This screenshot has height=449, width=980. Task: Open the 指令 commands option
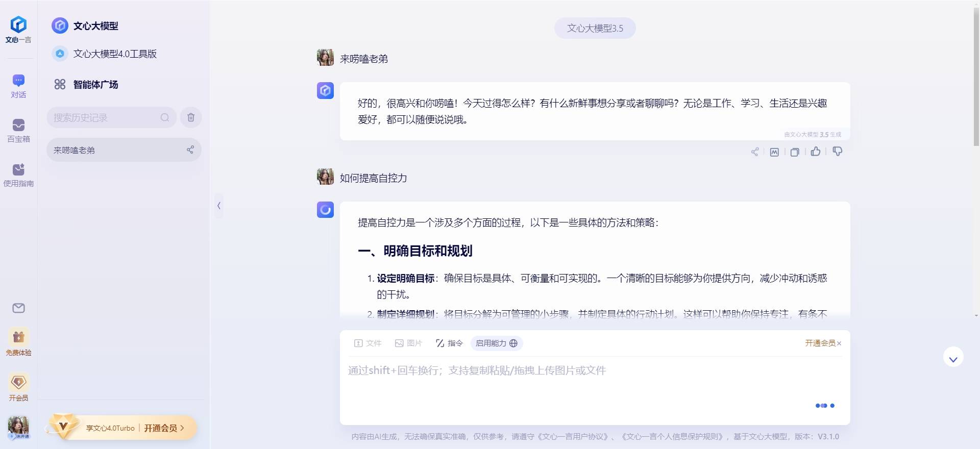(x=449, y=343)
